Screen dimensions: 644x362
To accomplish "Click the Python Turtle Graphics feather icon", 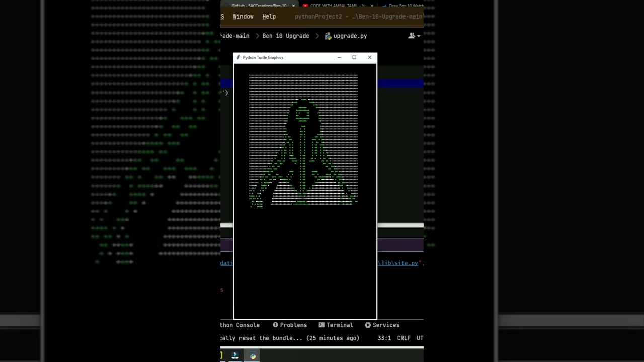I will pos(238,57).
